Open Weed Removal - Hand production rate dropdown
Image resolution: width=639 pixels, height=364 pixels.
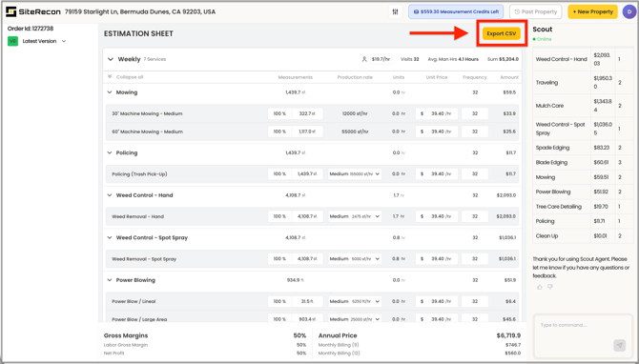coord(355,216)
